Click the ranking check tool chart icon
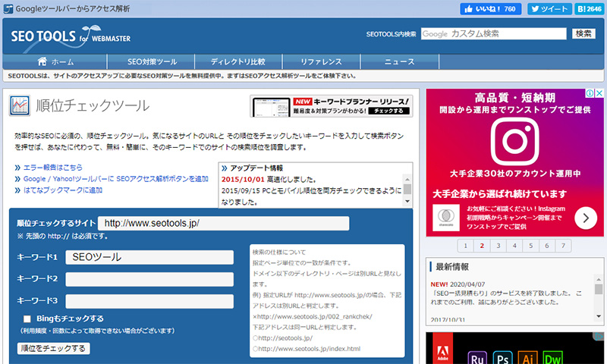 (20, 105)
